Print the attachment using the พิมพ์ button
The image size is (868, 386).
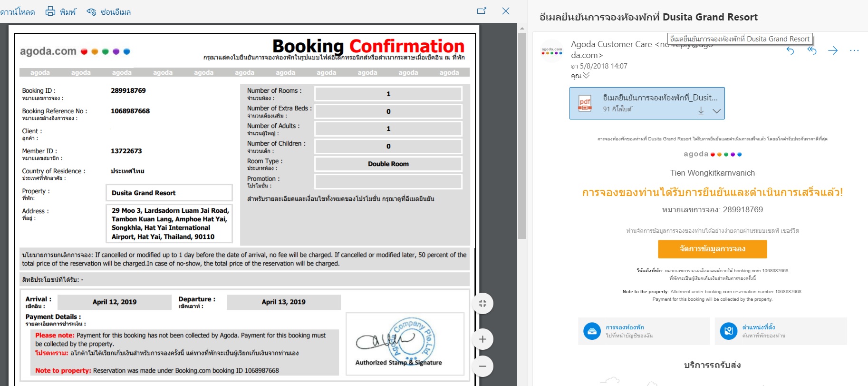coord(60,11)
